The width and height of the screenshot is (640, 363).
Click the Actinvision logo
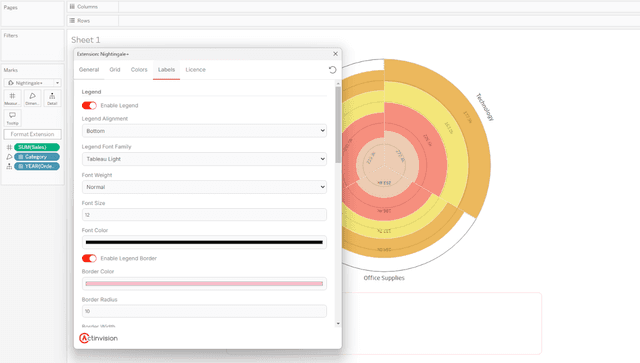pos(98,338)
